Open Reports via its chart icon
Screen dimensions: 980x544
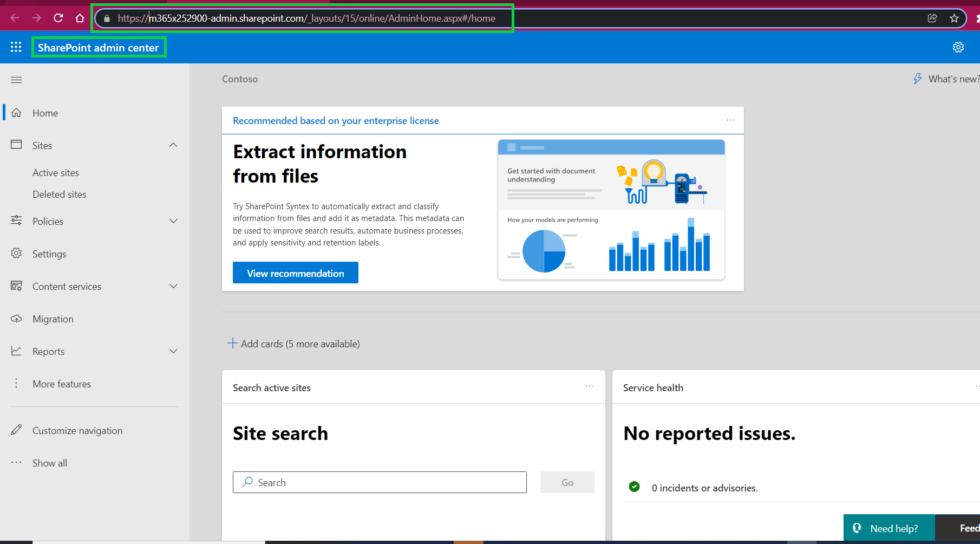[x=16, y=351]
